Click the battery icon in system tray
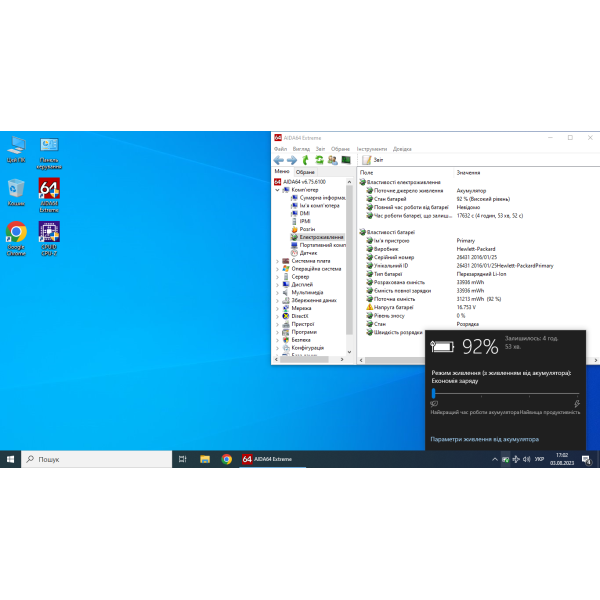600x600 pixels. point(505,459)
